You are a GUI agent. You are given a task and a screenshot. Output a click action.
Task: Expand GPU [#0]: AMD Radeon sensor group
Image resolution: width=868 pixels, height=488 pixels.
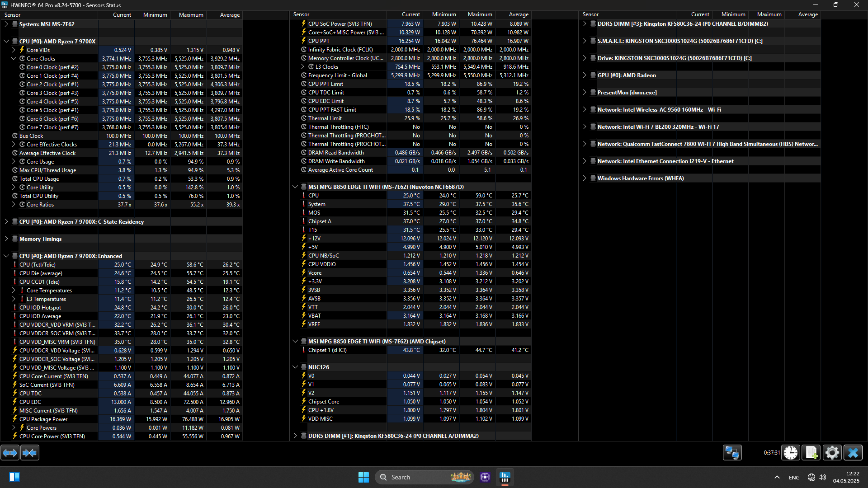pyautogui.click(x=585, y=75)
